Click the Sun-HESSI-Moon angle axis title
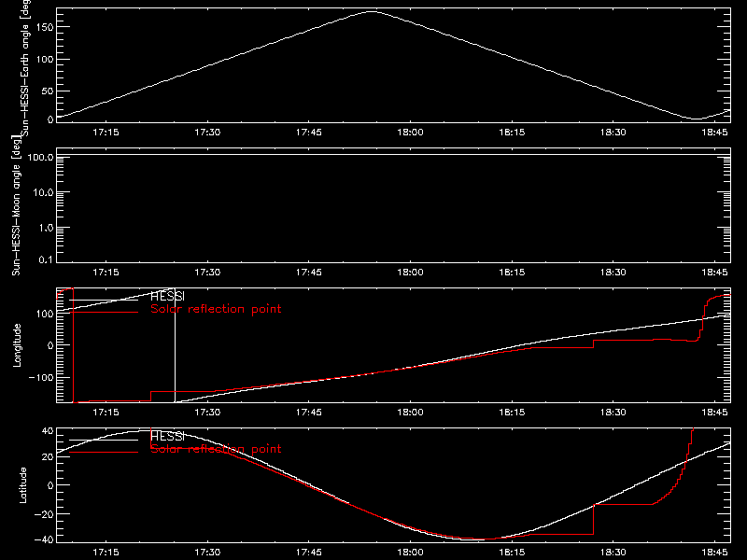This screenshot has width=747, height=560. 17,205
